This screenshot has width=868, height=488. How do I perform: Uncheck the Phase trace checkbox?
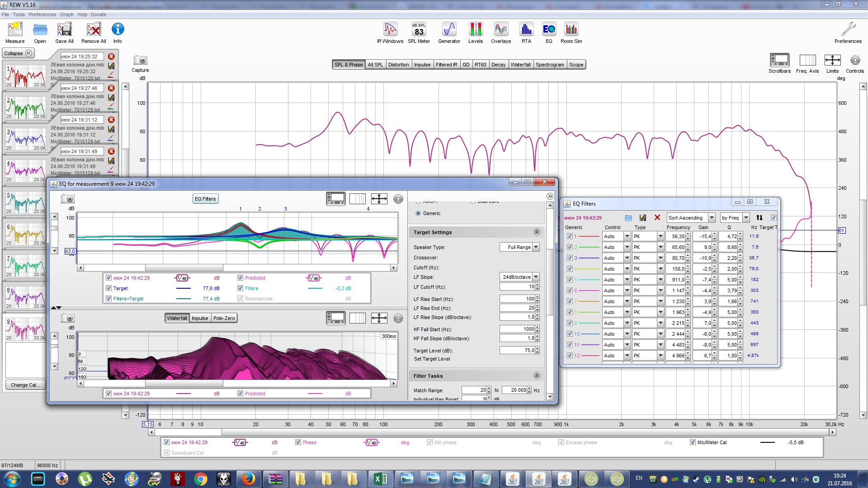[298, 442]
